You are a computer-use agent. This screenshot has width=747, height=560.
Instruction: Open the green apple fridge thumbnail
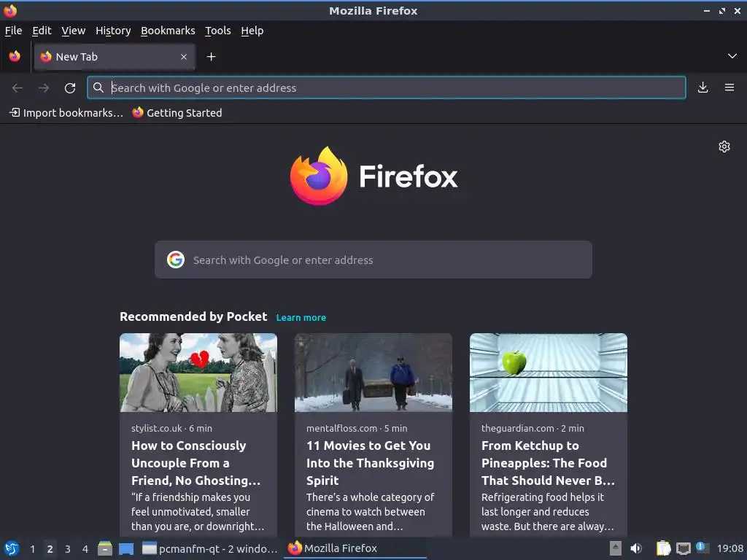point(549,373)
